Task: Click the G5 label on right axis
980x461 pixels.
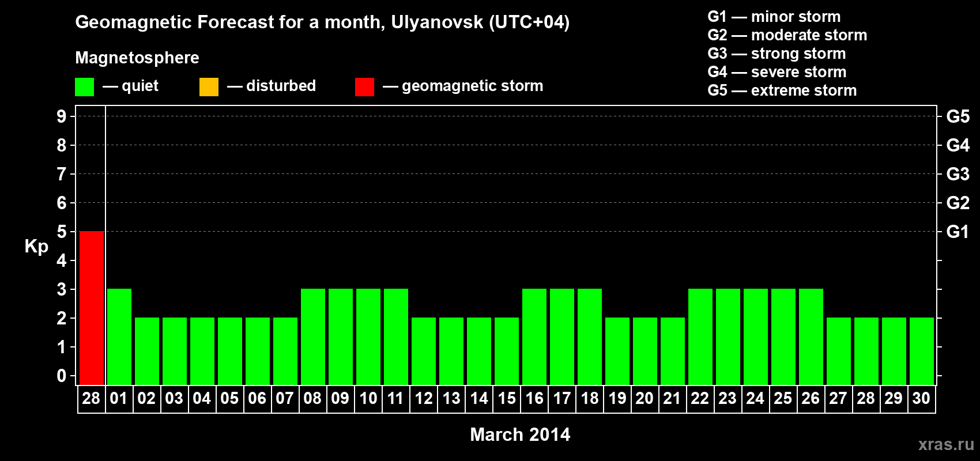Action: 958,116
